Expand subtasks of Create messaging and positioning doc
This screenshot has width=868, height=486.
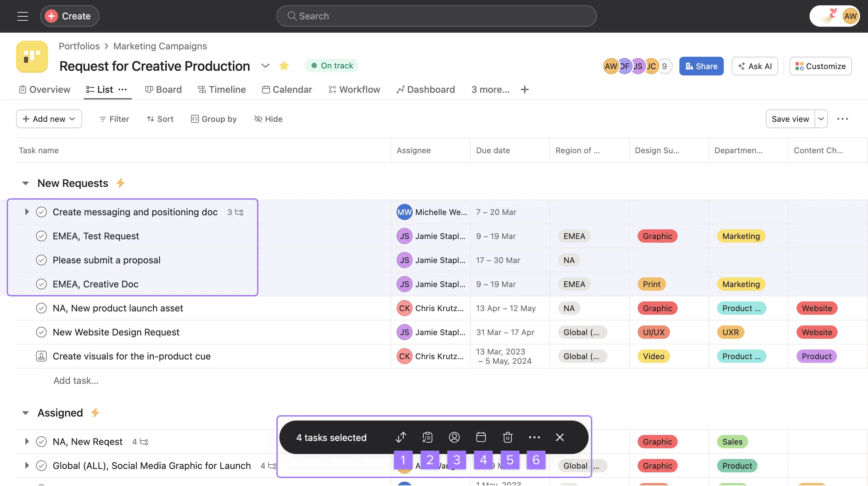(x=27, y=212)
